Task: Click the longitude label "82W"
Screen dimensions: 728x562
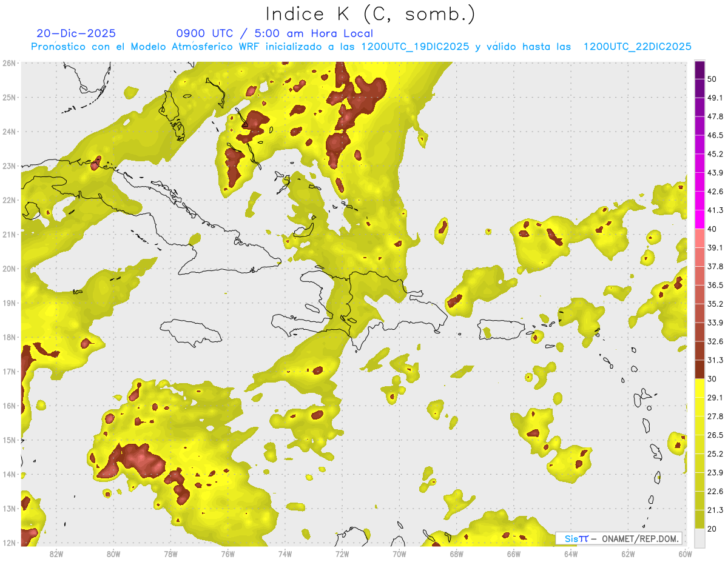Action: tap(56, 554)
